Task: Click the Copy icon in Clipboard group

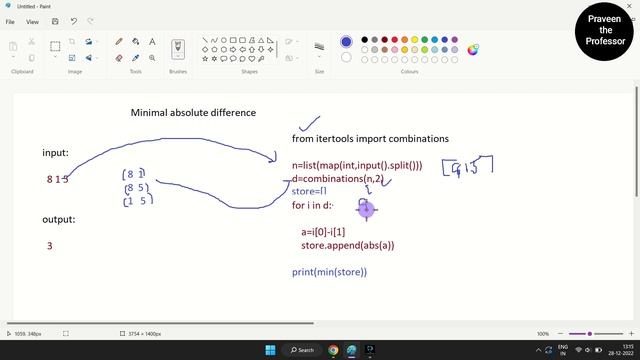Action: (x=31, y=58)
